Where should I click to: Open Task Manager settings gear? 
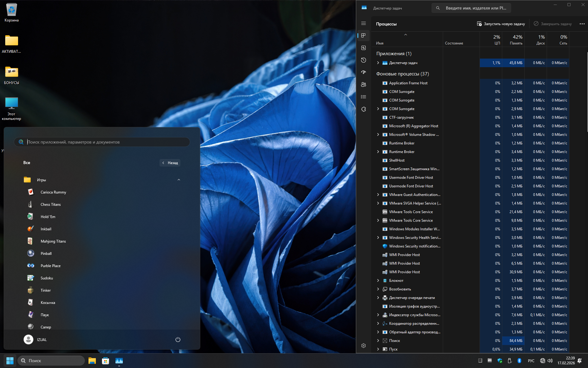364,346
